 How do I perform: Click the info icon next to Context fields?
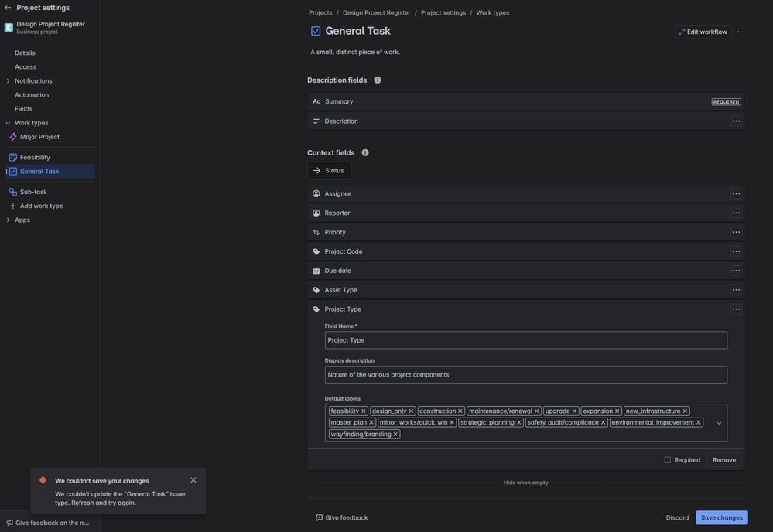[x=365, y=152]
